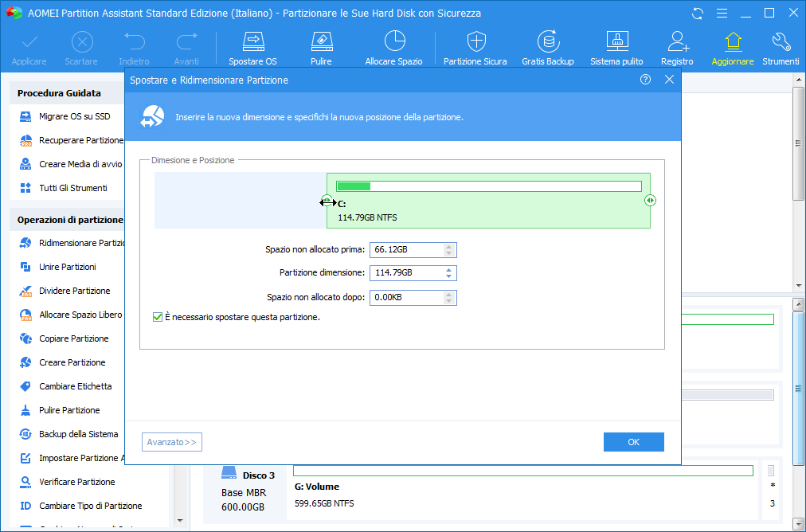
Task: Click the '114.79GB NTFS' partition label
Action: click(367, 217)
